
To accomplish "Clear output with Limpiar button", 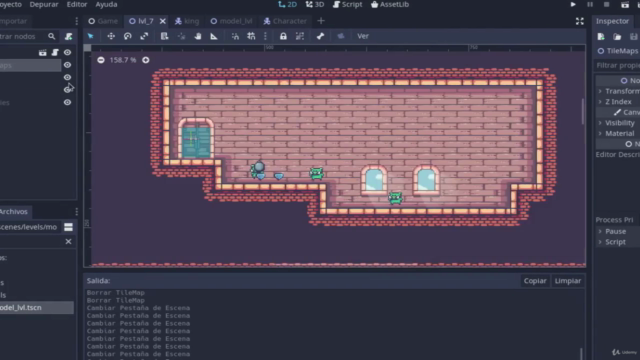I will 568,281.
